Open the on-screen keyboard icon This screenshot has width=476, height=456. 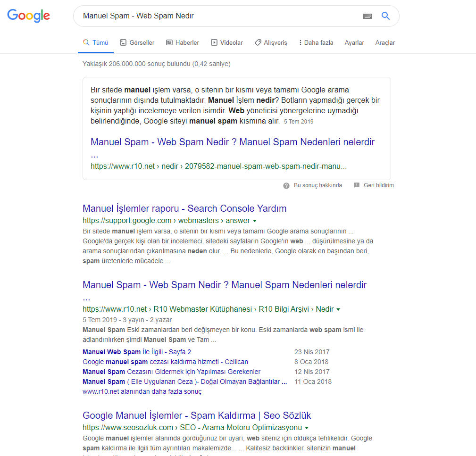tap(367, 16)
